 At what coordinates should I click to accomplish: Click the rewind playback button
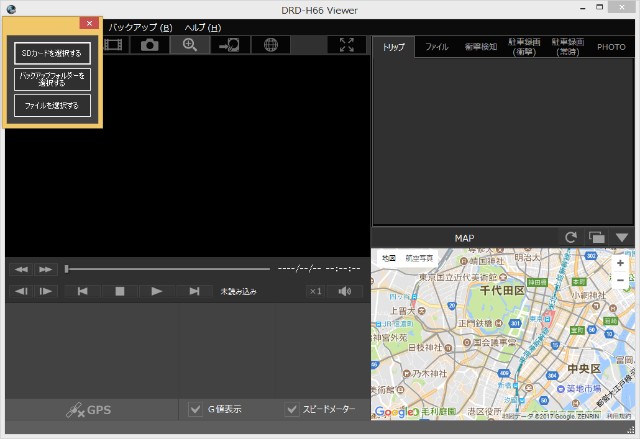pos(21,269)
